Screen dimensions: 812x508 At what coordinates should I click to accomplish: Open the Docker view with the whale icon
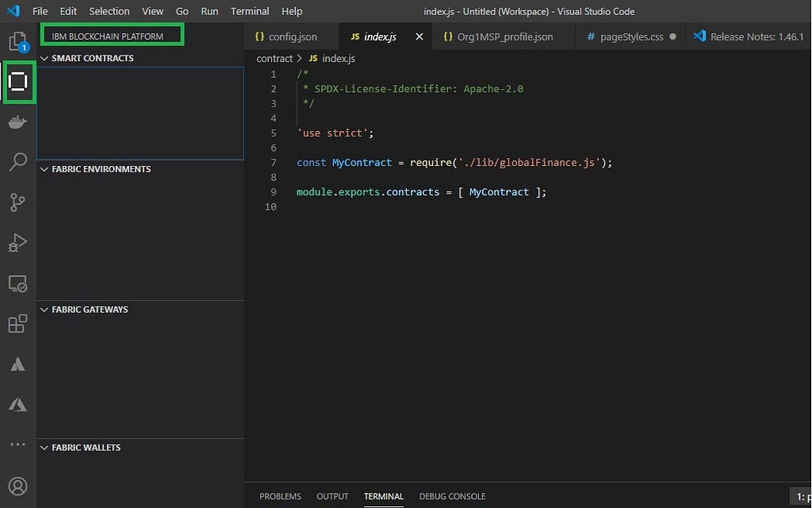(17, 122)
